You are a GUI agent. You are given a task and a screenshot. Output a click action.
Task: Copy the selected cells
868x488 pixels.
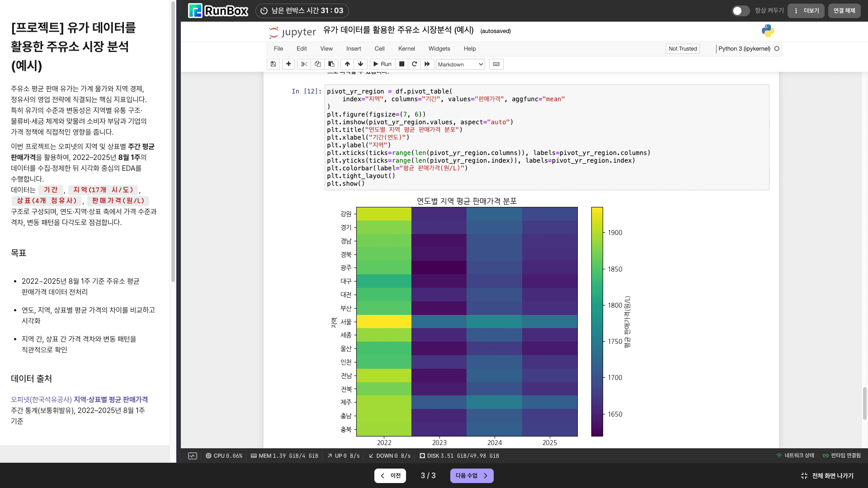point(317,64)
